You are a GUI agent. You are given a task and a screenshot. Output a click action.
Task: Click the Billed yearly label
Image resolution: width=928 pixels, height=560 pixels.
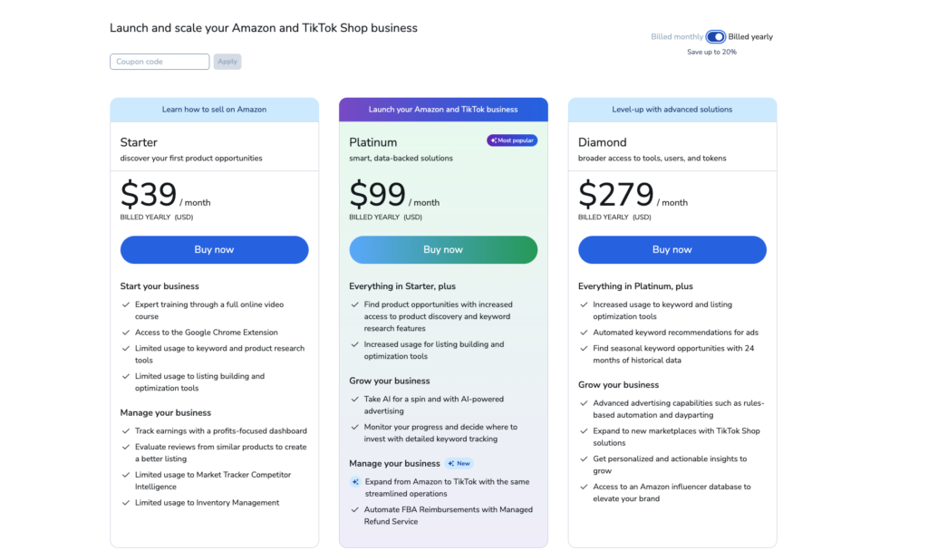(x=750, y=36)
